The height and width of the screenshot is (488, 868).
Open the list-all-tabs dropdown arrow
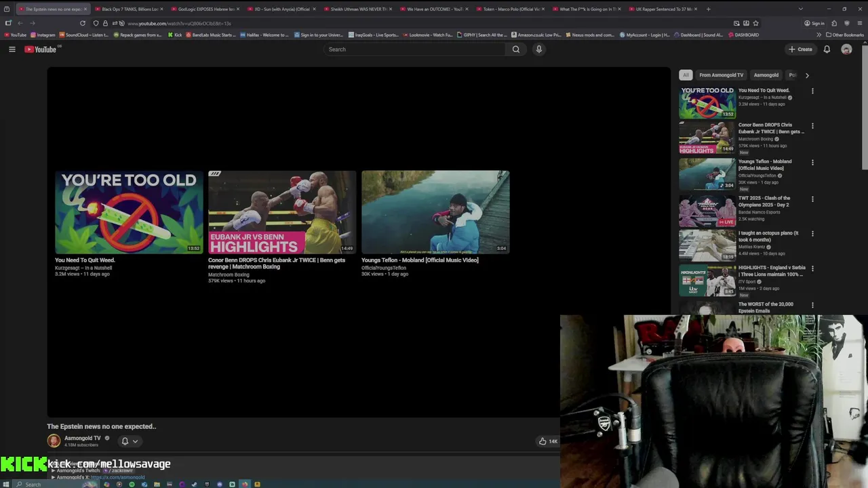click(800, 9)
